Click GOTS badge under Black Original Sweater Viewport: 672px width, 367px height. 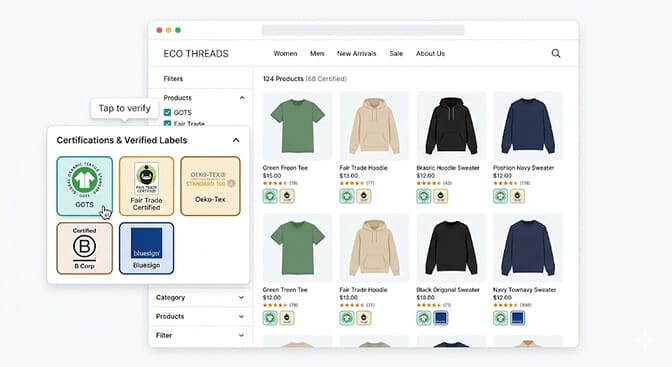click(x=423, y=318)
